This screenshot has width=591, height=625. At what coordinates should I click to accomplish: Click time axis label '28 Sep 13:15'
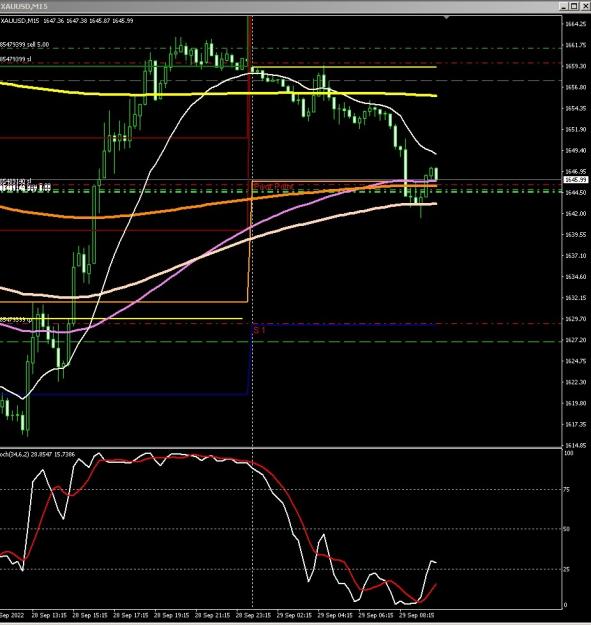tap(49, 615)
